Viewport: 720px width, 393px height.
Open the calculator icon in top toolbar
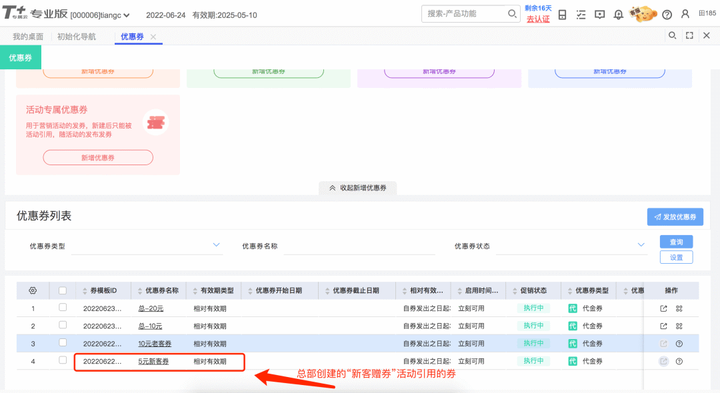[562, 15]
